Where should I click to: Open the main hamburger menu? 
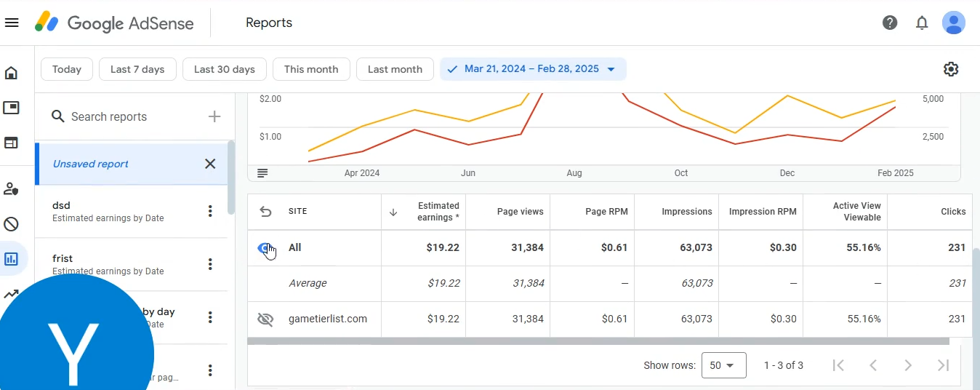12,23
